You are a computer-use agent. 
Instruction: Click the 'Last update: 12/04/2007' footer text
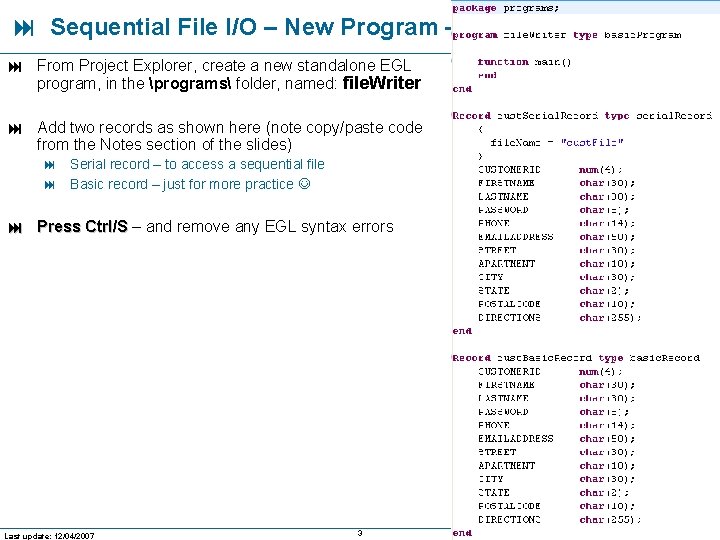pos(49,535)
